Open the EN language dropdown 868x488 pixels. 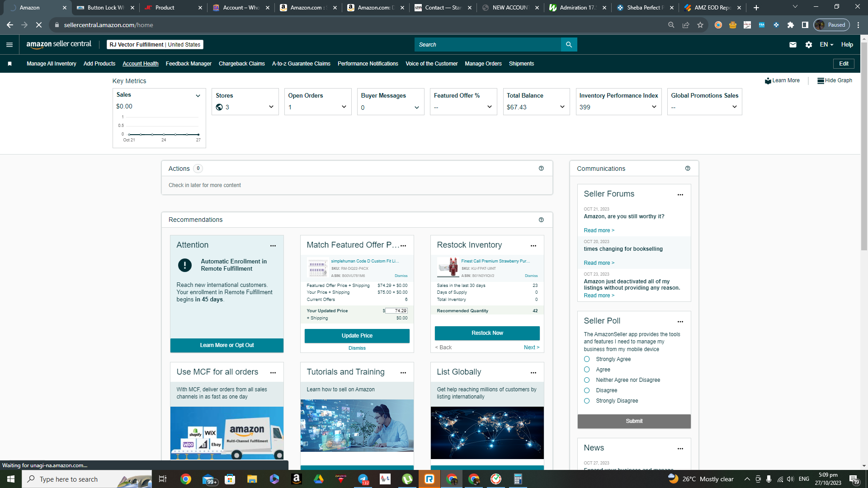pyautogui.click(x=826, y=45)
